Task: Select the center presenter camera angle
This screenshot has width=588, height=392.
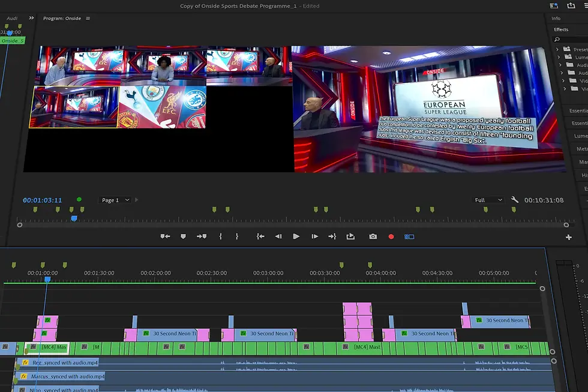Action: coord(163,66)
